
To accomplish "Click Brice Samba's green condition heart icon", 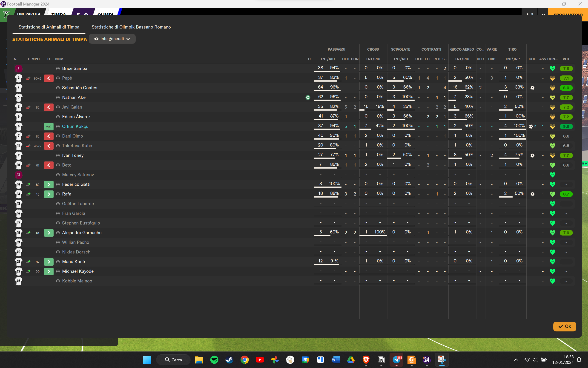I will pos(553,69).
